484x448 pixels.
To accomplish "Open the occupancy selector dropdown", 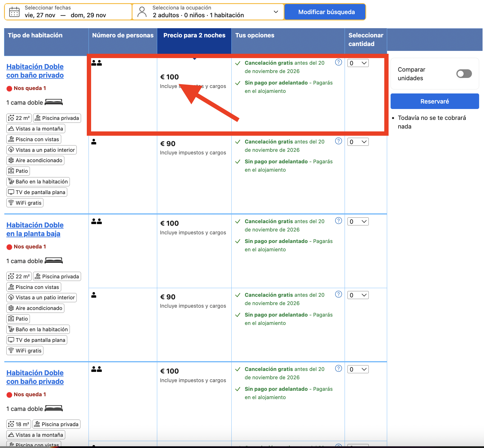I will (x=208, y=12).
